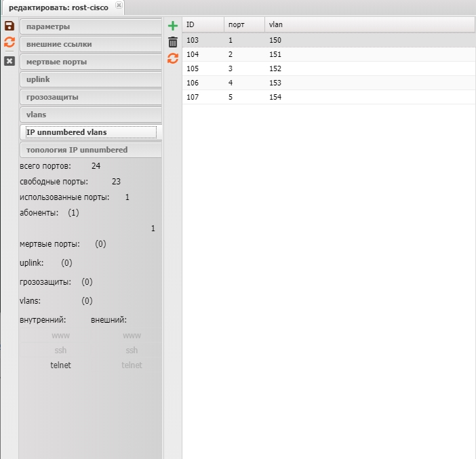476x459 pixels.
Task: Click the internal telnet link
Action: point(60,365)
